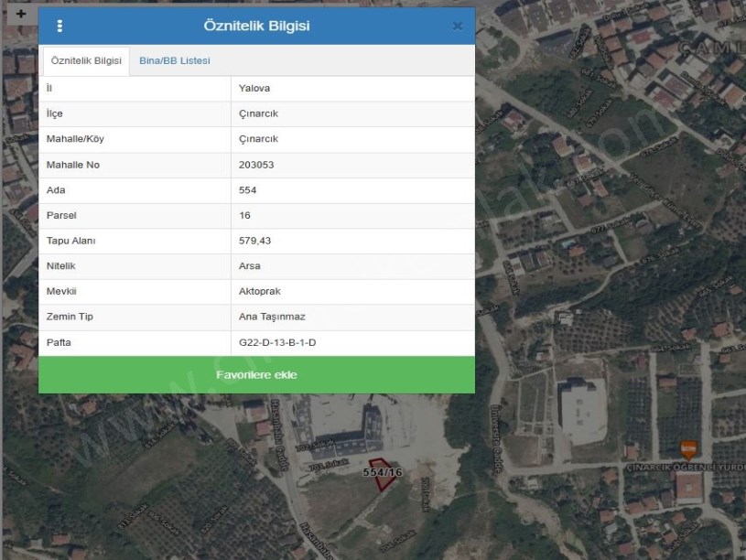Click the Parsel value 16
Screen dimensions: 746x560
click(x=244, y=216)
